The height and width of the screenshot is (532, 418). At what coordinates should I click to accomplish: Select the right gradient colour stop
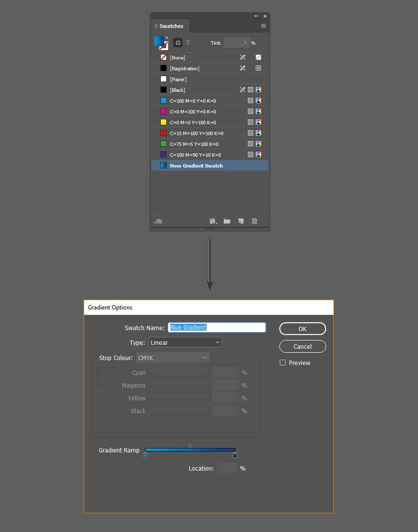pos(235,455)
